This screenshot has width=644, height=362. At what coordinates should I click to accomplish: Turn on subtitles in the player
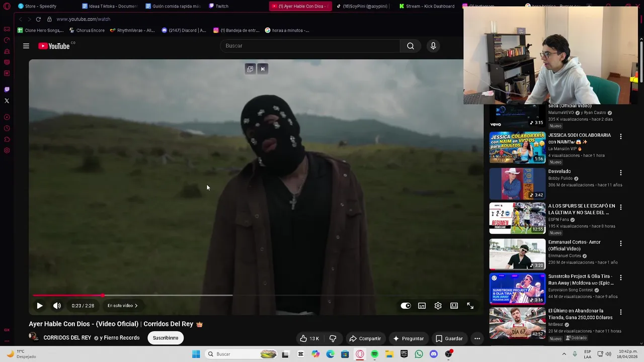click(422, 306)
